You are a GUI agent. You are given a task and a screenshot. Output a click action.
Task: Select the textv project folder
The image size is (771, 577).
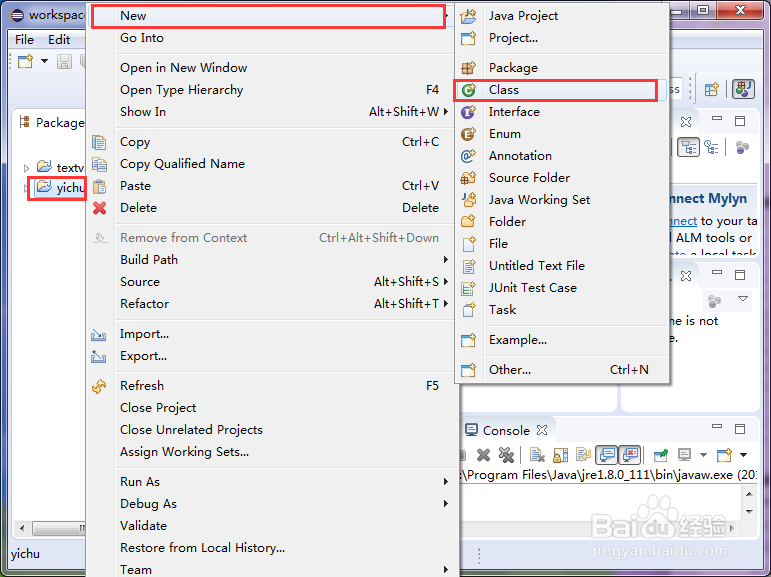tap(60, 168)
